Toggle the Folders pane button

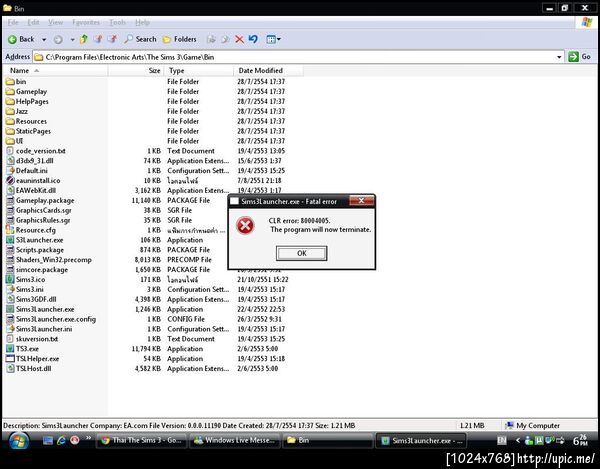point(179,39)
